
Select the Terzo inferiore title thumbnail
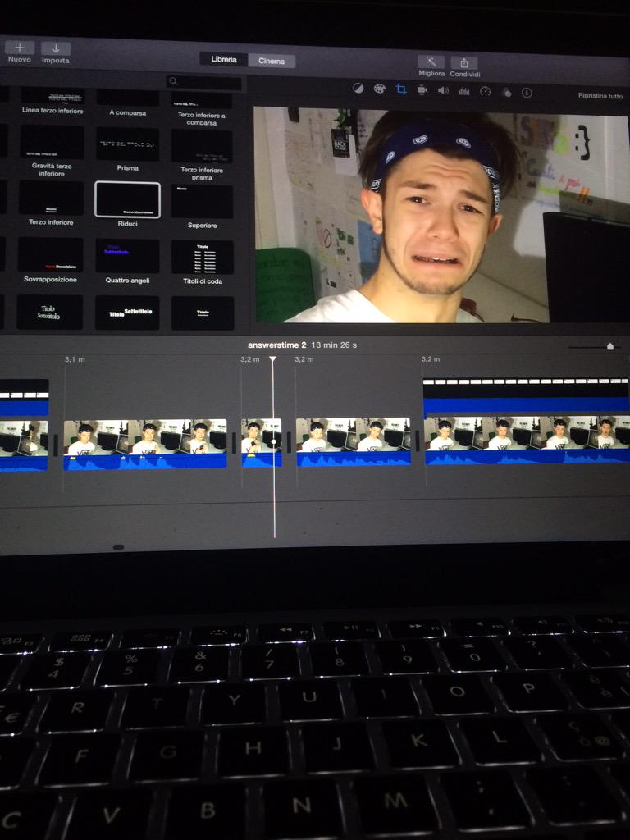[x=52, y=198]
